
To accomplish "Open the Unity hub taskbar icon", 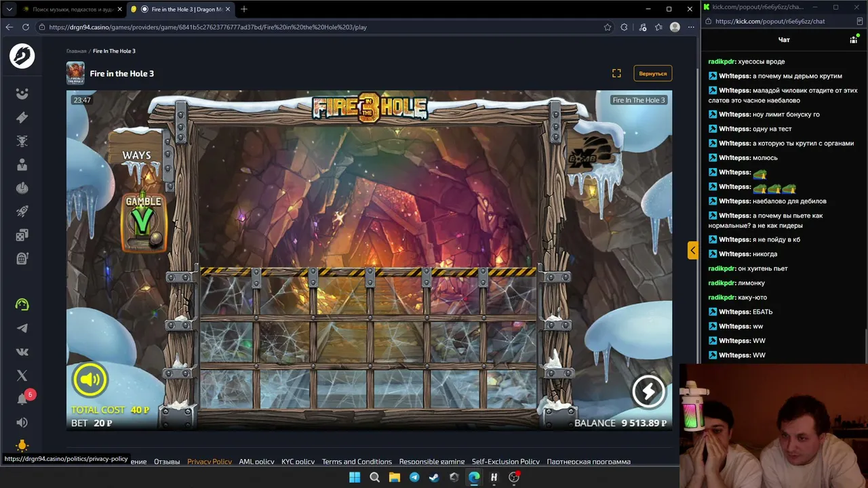I will pyautogui.click(x=454, y=477).
